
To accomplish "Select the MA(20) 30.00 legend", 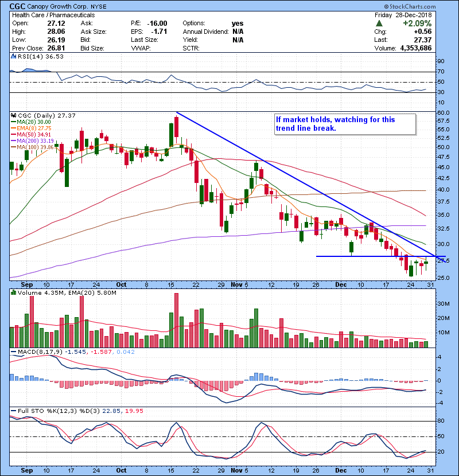I will (30, 122).
